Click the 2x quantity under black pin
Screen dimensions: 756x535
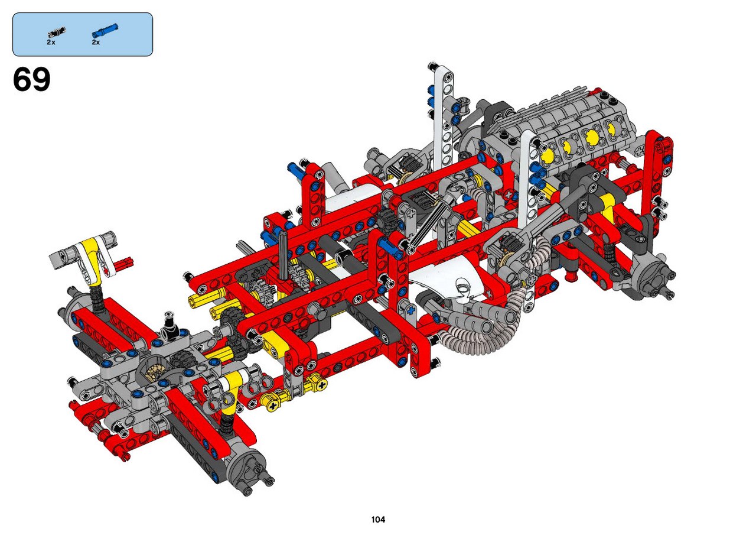(x=51, y=43)
